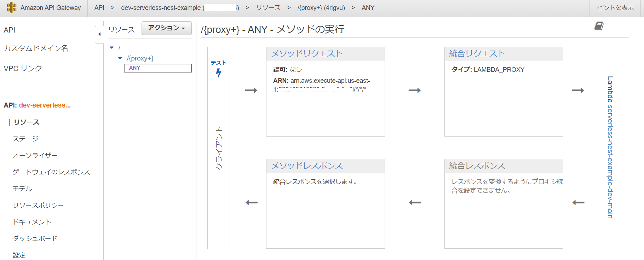Click ヒントを表示 button
The width and height of the screenshot is (644, 260).
point(615,8)
